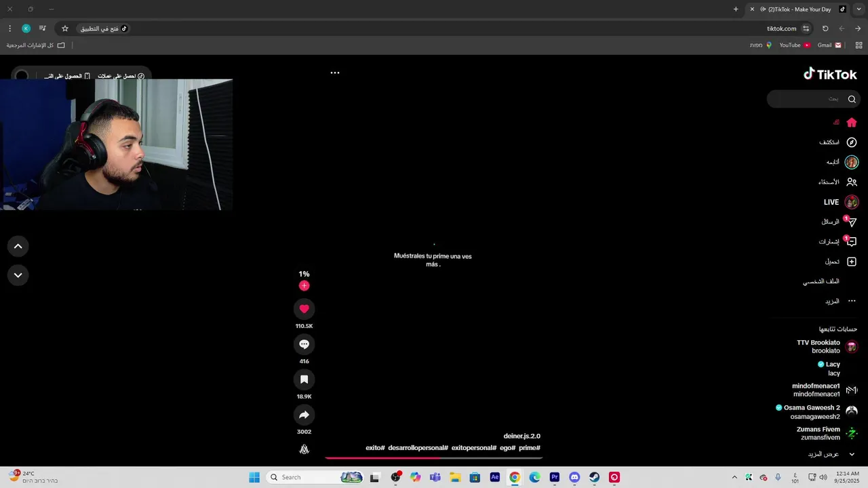This screenshot has width=868, height=488.
Task: Open the All Bookmarks folder
Action: 35,45
